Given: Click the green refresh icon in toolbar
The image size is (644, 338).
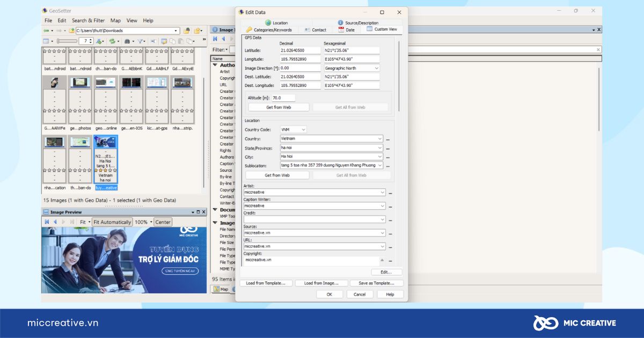Looking at the screenshot, I should coord(113,41).
